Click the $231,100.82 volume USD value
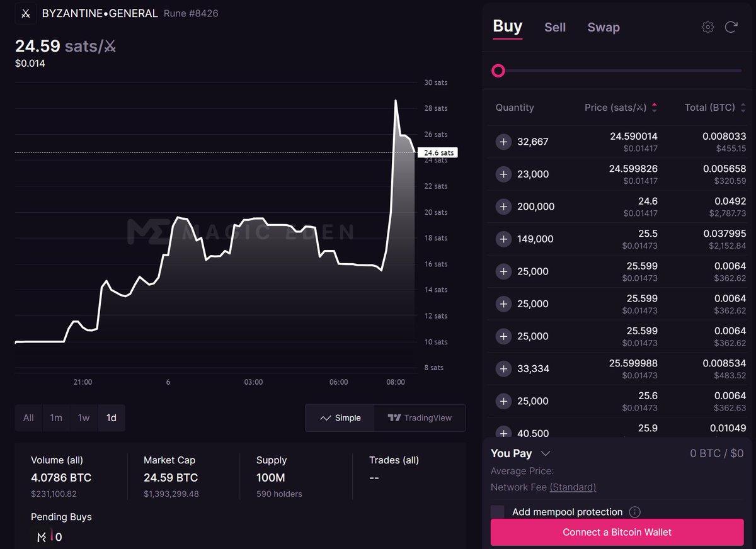This screenshot has width=756, height=549. pos(54,494)
